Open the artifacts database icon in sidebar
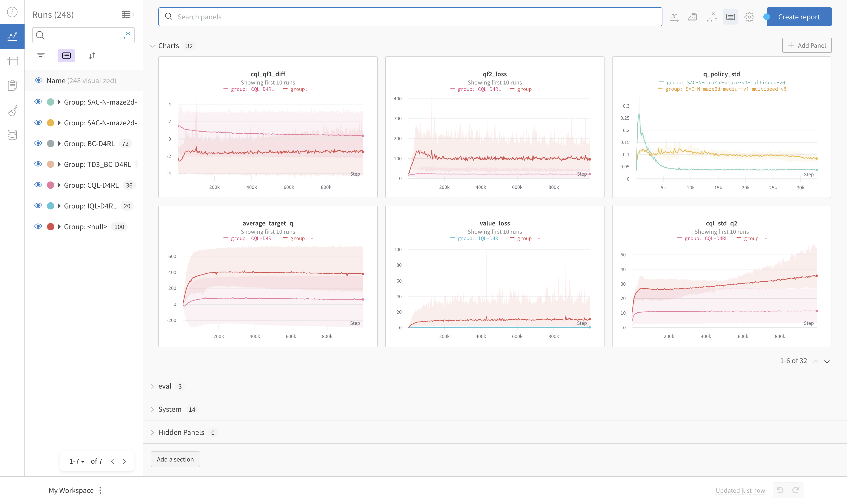This screenshot has width=847, height=504. click(x=12, y=135)
